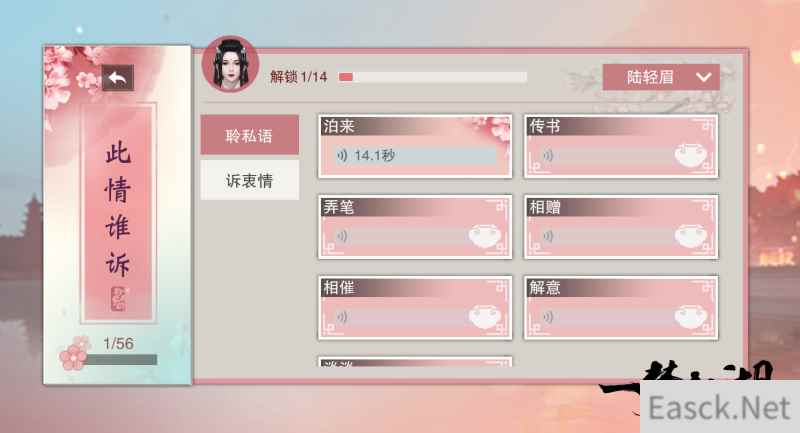Open the 陆轻眉 character dropdown

click(661, 78)
